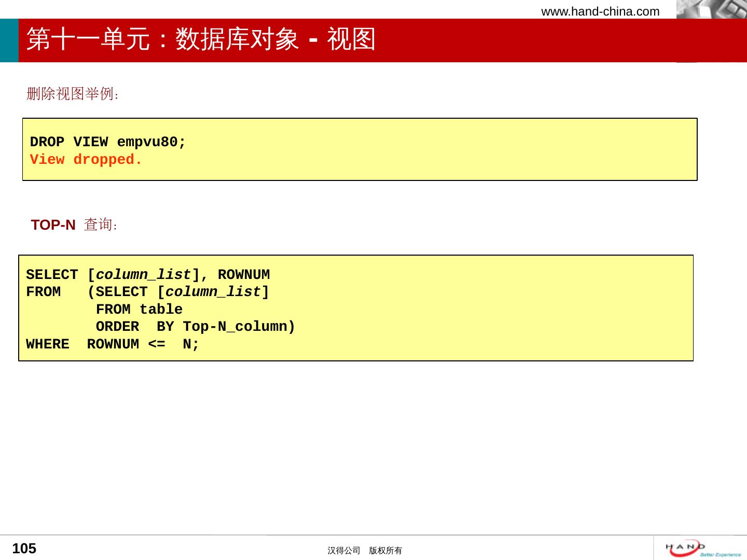747x560 pixels.
Task: Click the heading 删除视图举例:
Action: (x=73, y=94)
